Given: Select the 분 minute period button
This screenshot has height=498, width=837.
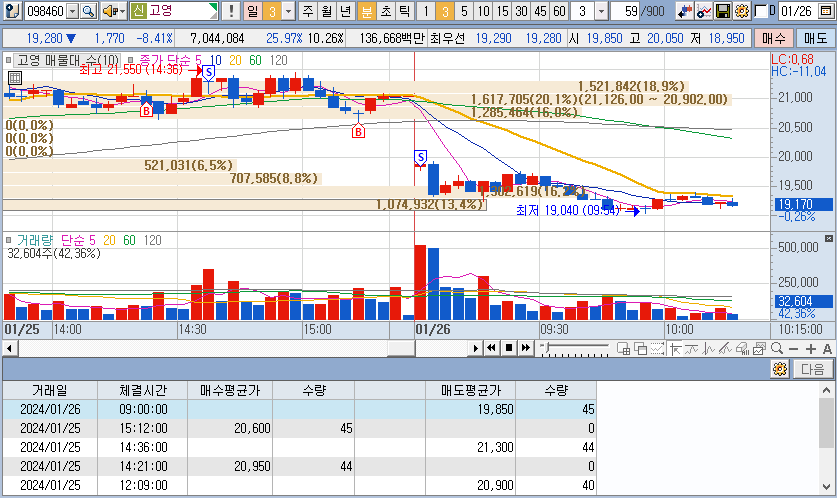Looking at the screenshot, I should tap(366, 11).
